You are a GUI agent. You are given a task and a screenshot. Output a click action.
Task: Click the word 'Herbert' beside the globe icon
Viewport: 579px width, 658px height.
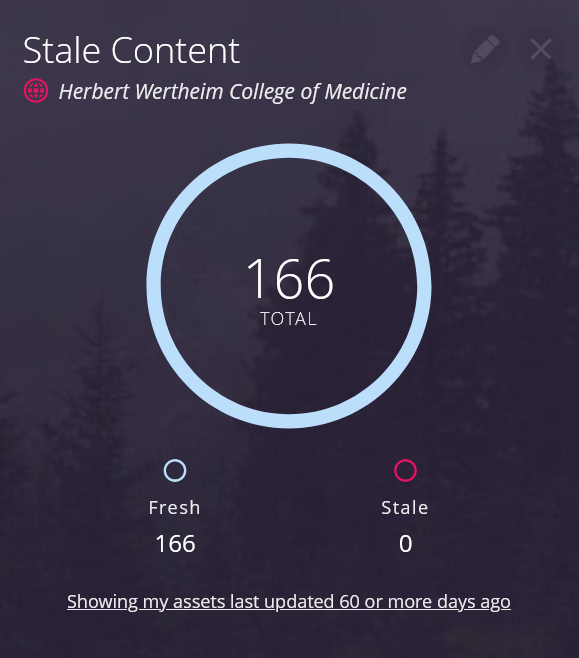94,91
